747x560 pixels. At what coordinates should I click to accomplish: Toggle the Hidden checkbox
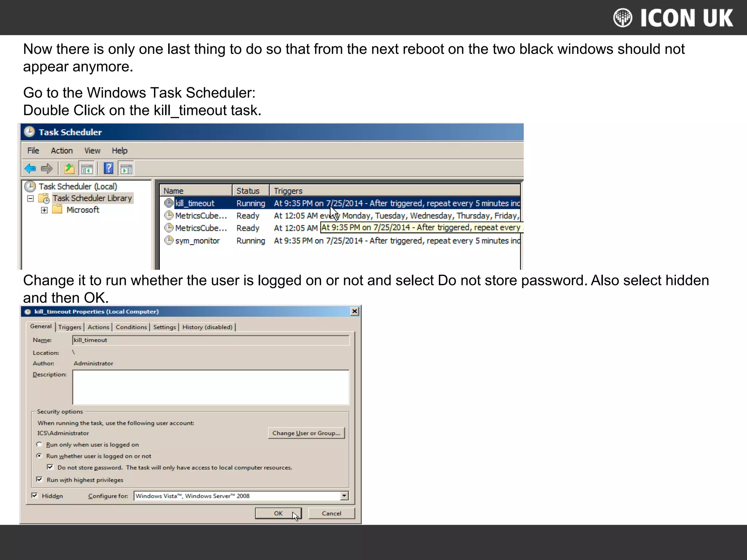pyautogui.click(x=35, y=495)
